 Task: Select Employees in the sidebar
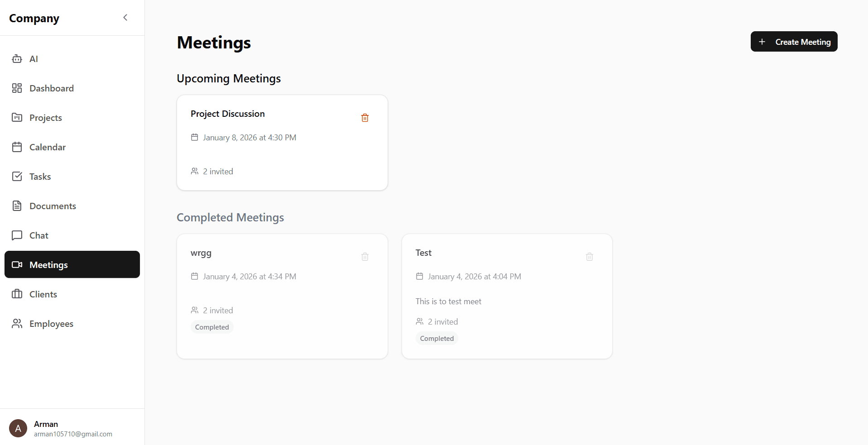click(51, 323)
